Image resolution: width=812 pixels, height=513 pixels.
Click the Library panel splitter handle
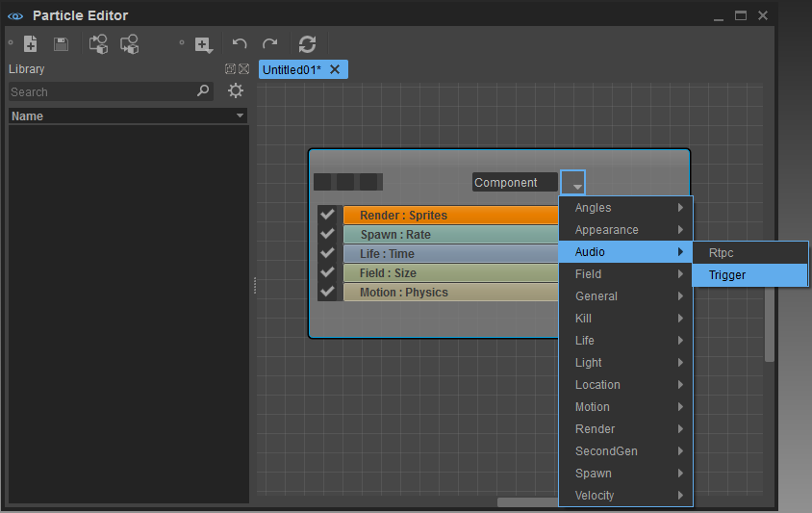(x=255, y=286)
